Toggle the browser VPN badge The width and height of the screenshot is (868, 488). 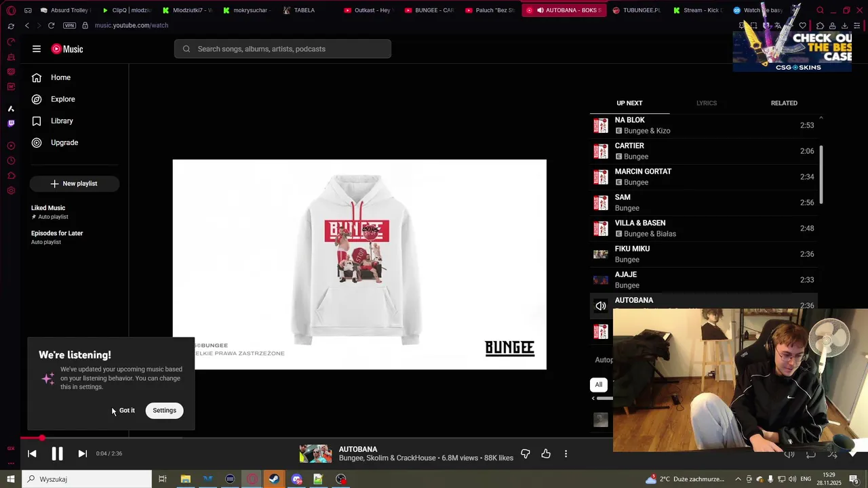(69, 25)
